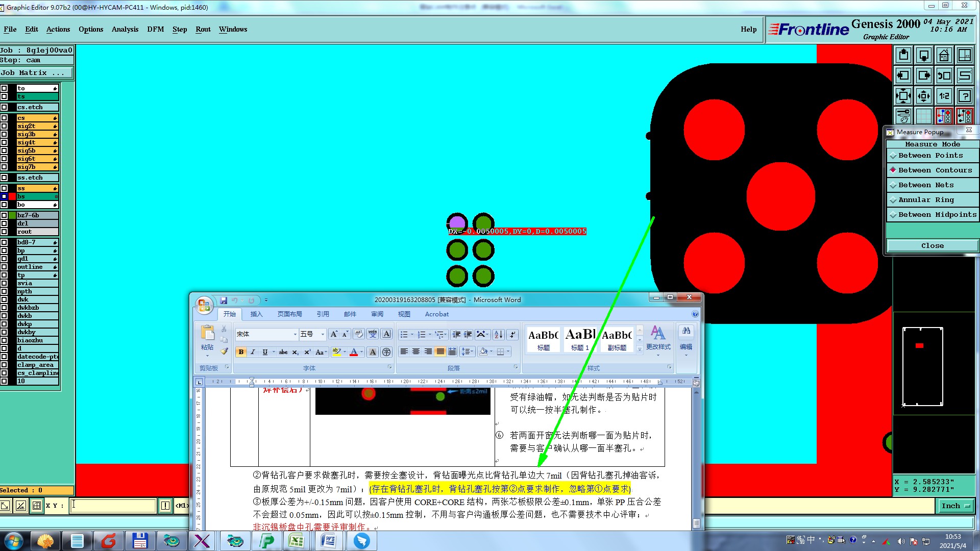The image size is (980, 551).
Task: Switch to Word Acrobat tab
Action: coord(437,314)
